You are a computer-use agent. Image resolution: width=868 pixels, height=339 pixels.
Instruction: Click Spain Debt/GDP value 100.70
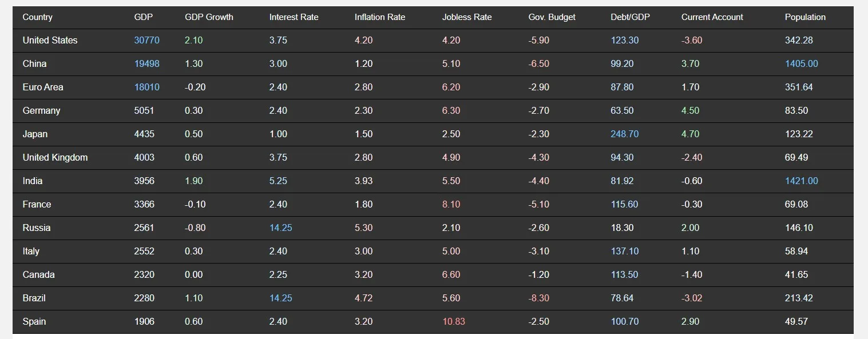(625, 321)
